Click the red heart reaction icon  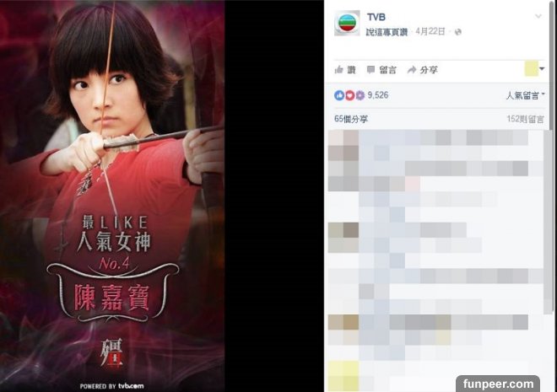350,95
